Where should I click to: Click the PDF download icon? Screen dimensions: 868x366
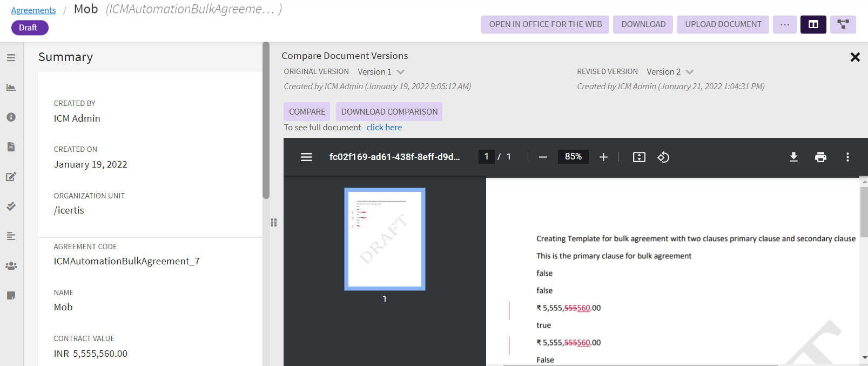(793, 157)
